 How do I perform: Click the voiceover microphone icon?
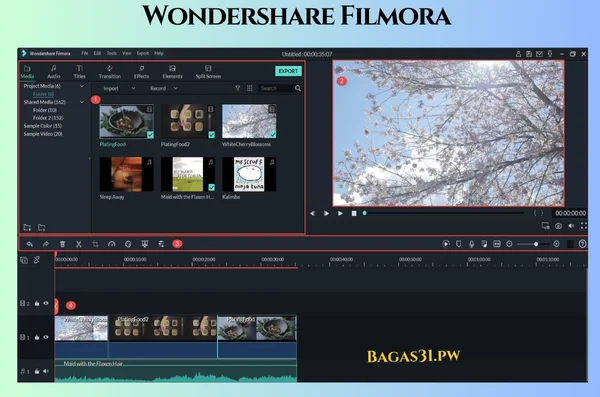(471, 244)
